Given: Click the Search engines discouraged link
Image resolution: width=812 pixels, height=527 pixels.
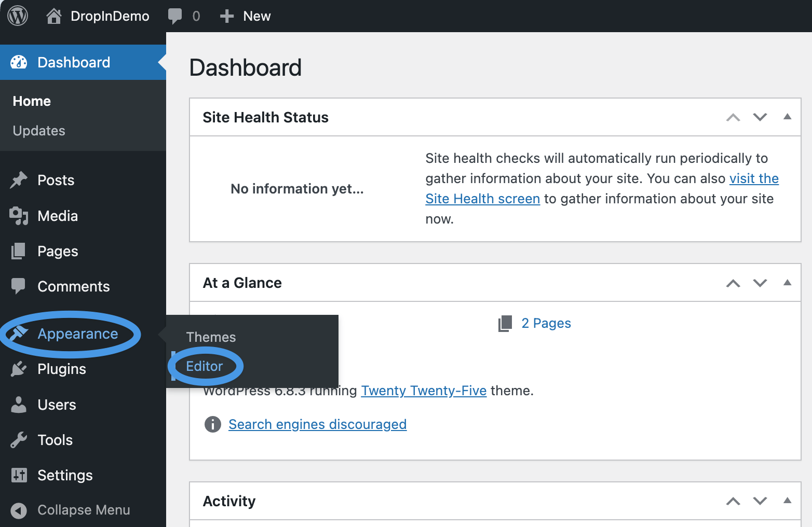Looking at the screenshot, I should (x=317, y=424).
